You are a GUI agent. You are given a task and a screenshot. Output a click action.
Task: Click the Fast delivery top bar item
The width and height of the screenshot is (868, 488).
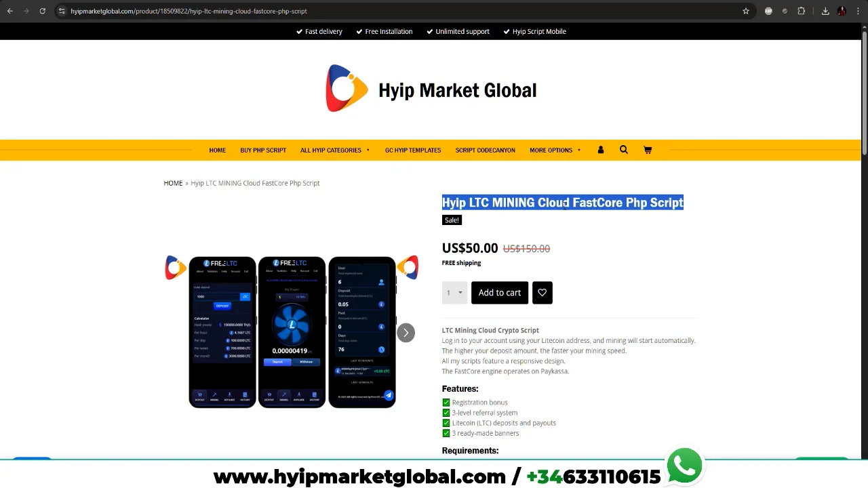[x=319, y=31]
